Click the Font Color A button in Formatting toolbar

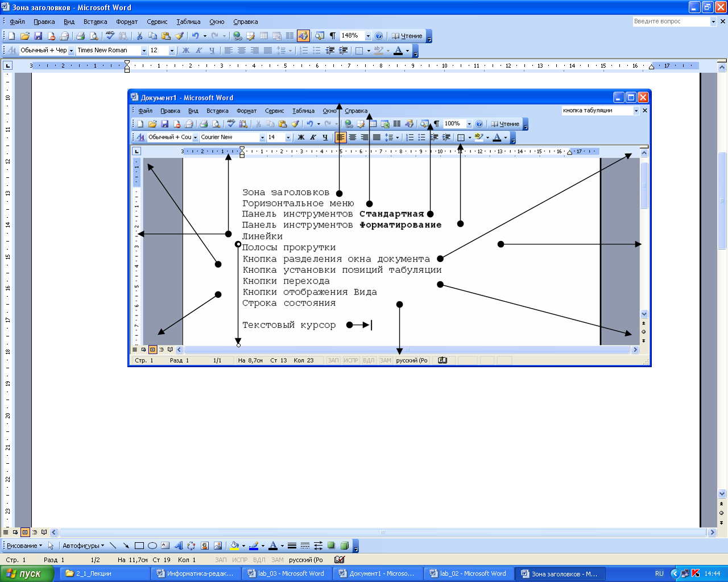pyautogui.click(x=398, y=51)
